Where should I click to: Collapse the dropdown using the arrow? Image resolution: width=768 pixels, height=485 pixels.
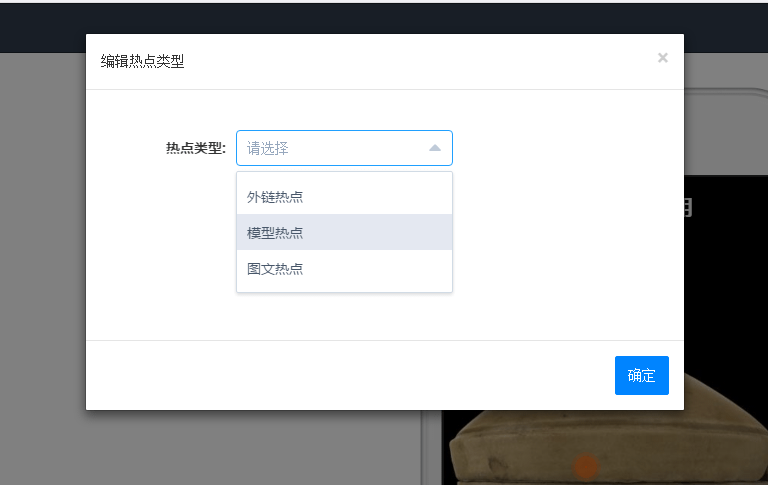pyautogui.click(x=435, y=148)
